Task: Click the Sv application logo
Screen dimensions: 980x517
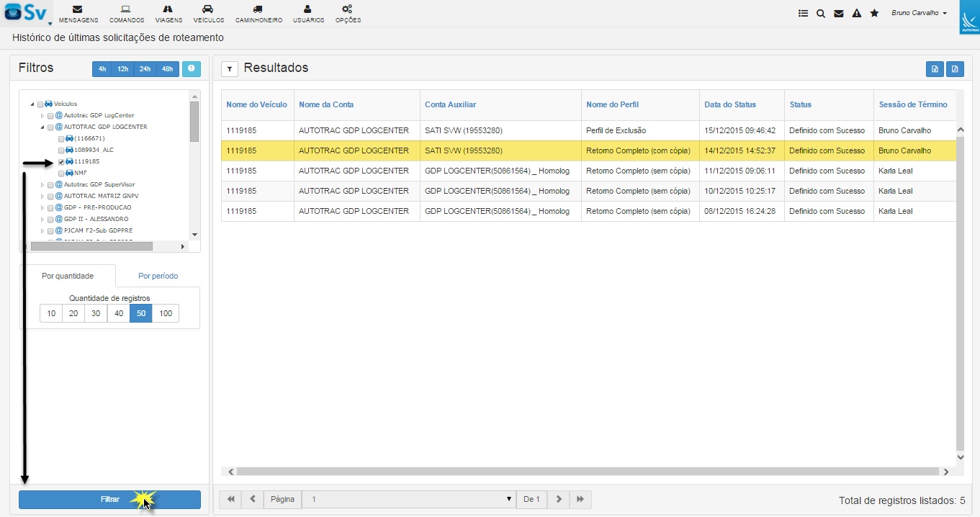Action: (26, 13)
